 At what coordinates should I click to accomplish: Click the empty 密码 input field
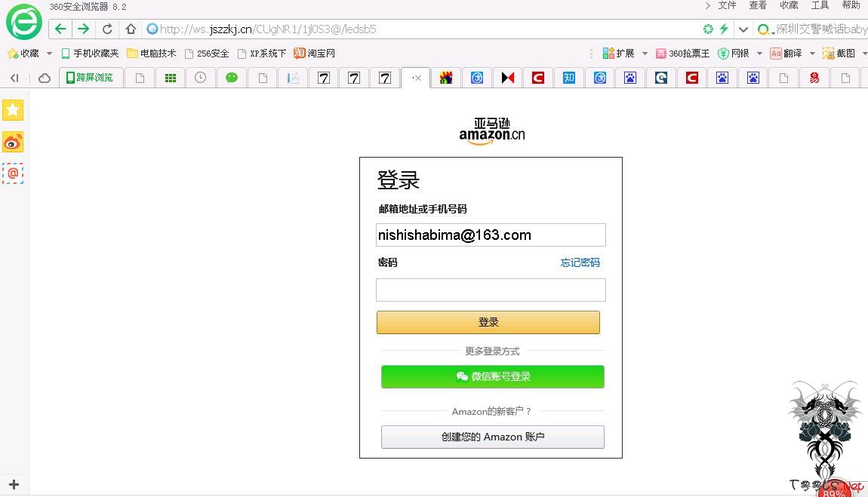point(491,290)
